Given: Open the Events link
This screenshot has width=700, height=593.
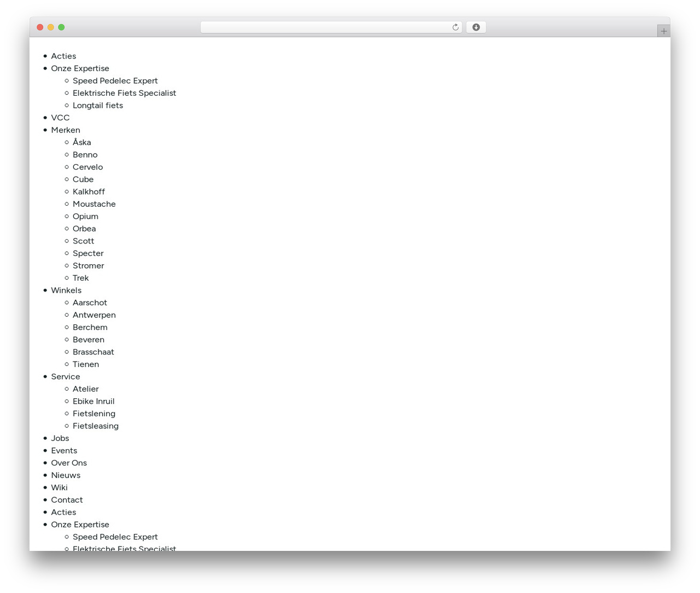Looking at the screenshot, I should (x=64, y=450).
